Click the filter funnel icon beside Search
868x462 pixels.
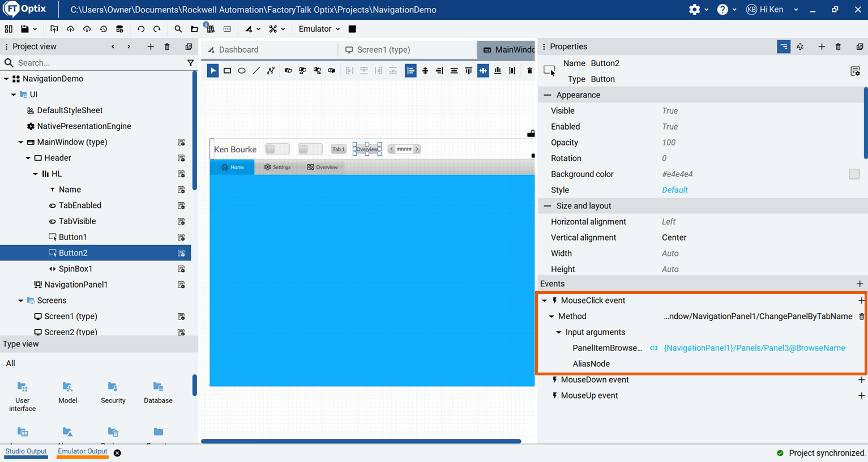pyautogui.click(x=190, y=63)
